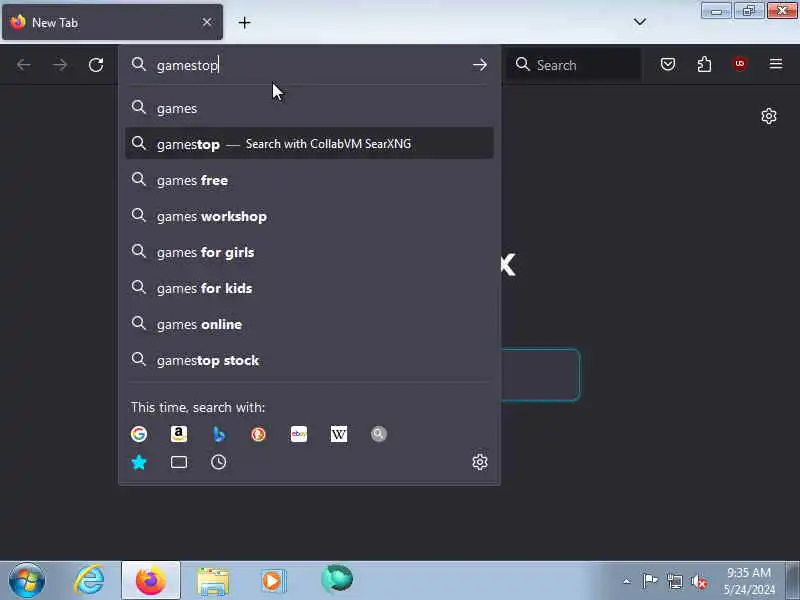The image size is (800, 600).
Task: Choose the "games online" suggestion
Action: pyautogui.click(x=309, y=323)
